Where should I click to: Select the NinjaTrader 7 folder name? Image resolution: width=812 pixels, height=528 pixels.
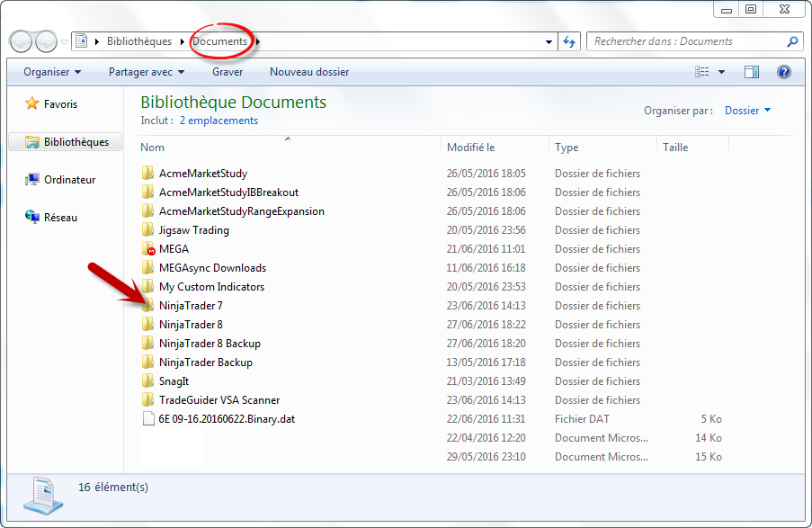click(191, 306)
